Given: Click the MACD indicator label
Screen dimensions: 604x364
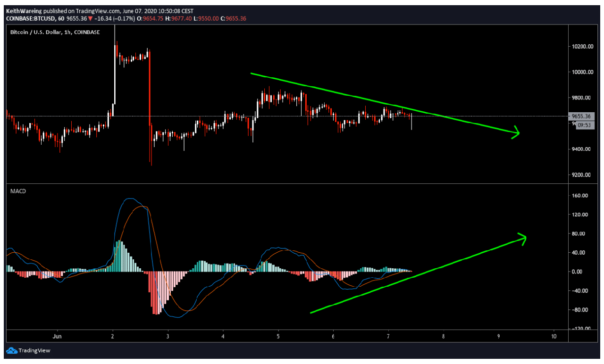Looking at the screenshot, I should [18, 191].
